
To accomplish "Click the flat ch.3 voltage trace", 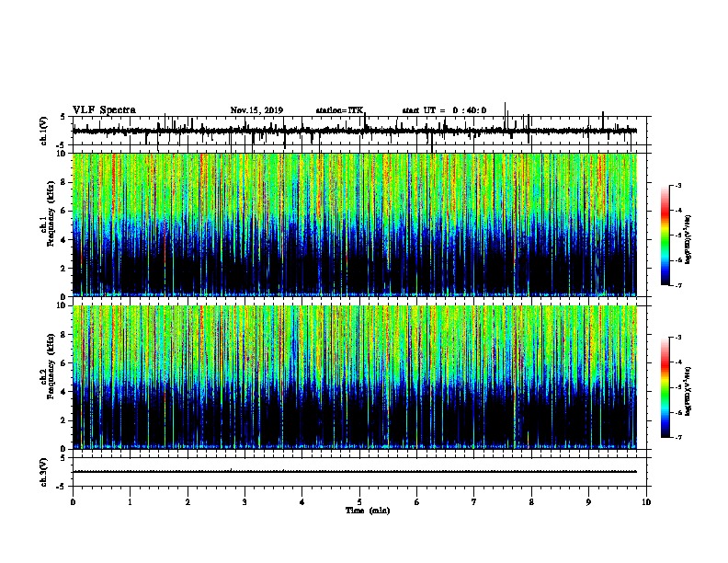I will (x=355, y=472).
